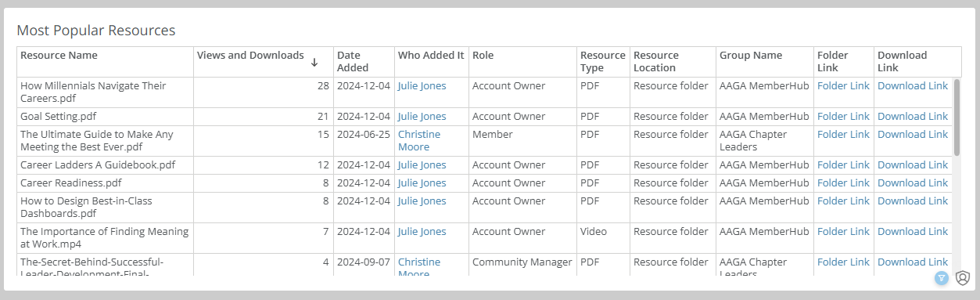
Task: Click the Resource Type column header
Action: click(602, 62)
